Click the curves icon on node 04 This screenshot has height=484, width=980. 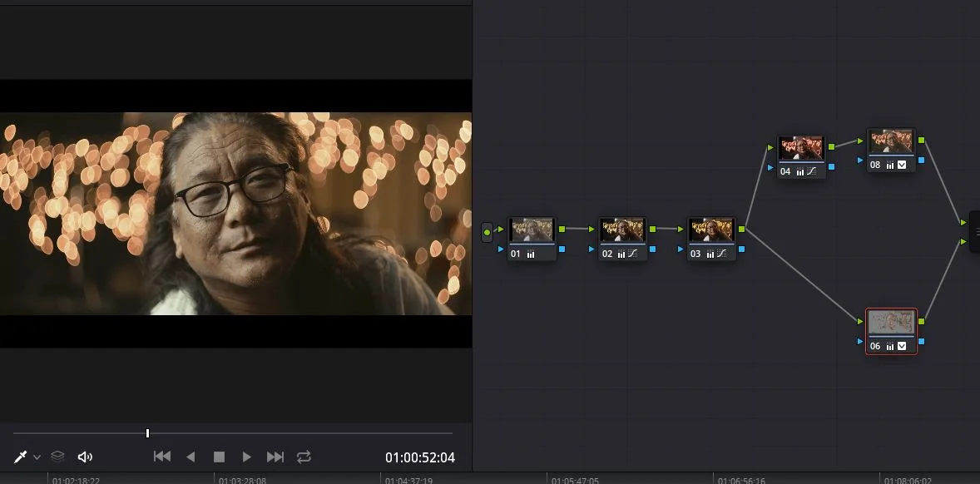[811, 172]
